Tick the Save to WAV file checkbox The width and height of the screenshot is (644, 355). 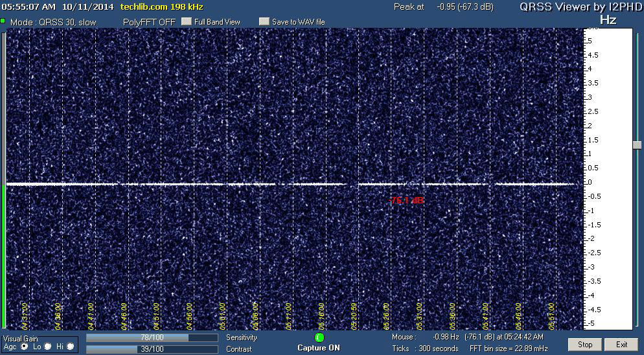click(264, 21)
